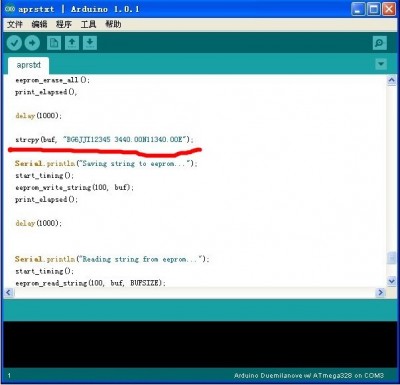Click the vertical scrollbar down arrow
This screenshot has height=385, width=400.
391,281
